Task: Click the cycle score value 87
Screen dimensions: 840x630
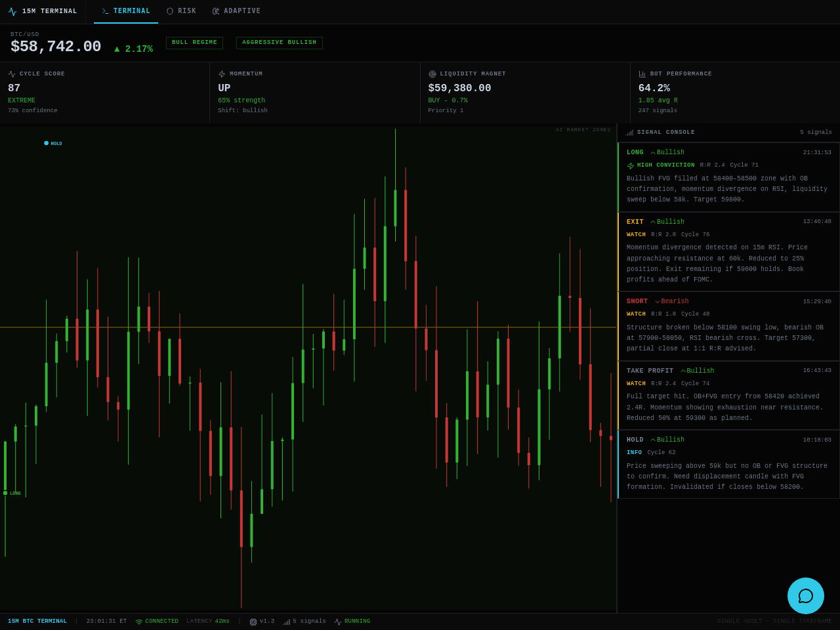Action: point(14,88)
